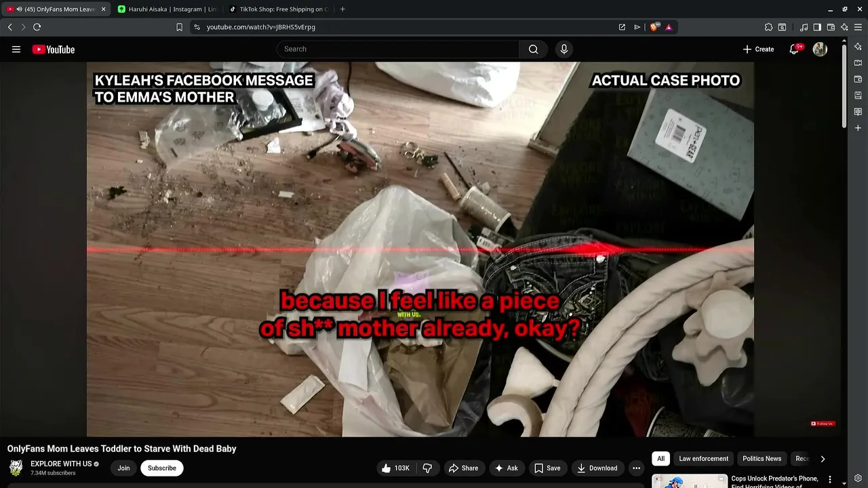Open the Cops Unlock Predator's Phone title
Image resolution: width=868 pixels, height=488 pixels.
(x=774, y=482)
